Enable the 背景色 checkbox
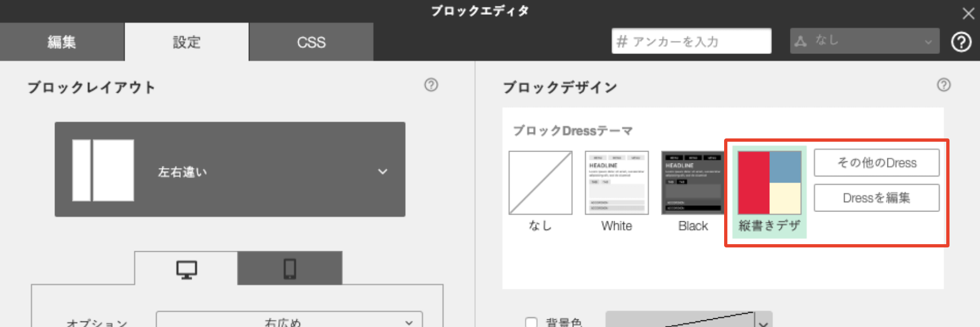 (531, 323)
